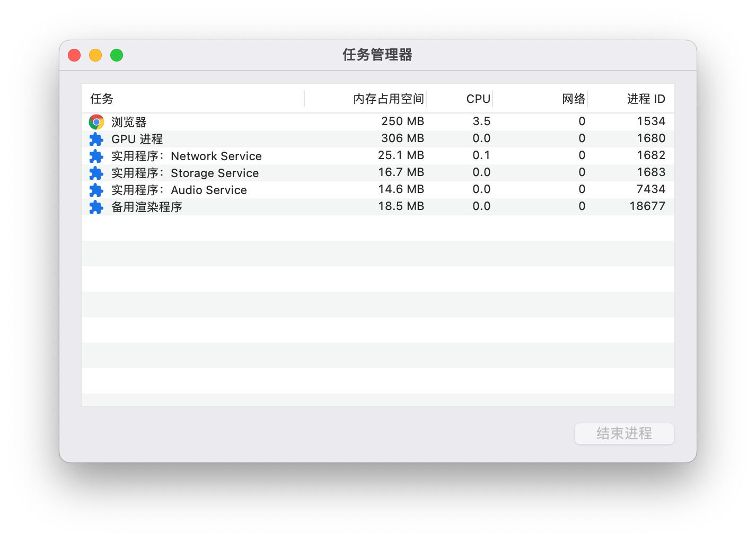This screenshot has height=541, width=756.
Task: Minimize the 任务管理器 window with yellow button
Action: pyautogui.click(x=95, y=55)
